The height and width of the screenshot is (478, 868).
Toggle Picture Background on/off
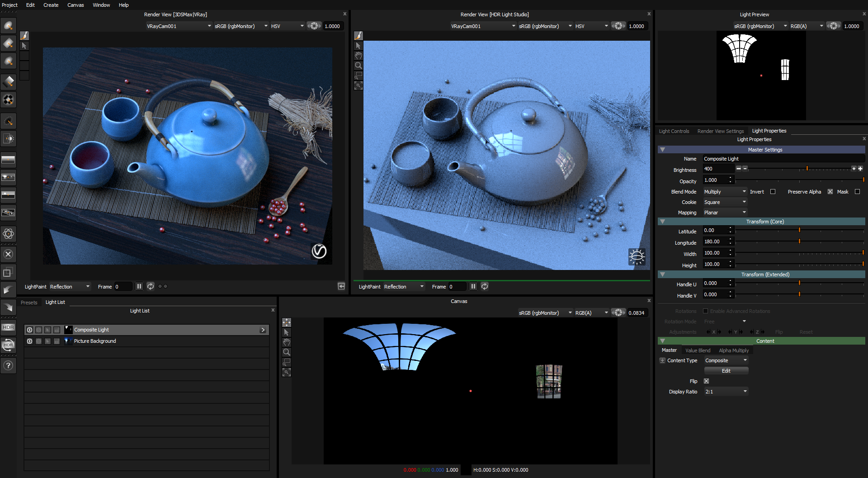pyautogui.click(x=29, y=341)
